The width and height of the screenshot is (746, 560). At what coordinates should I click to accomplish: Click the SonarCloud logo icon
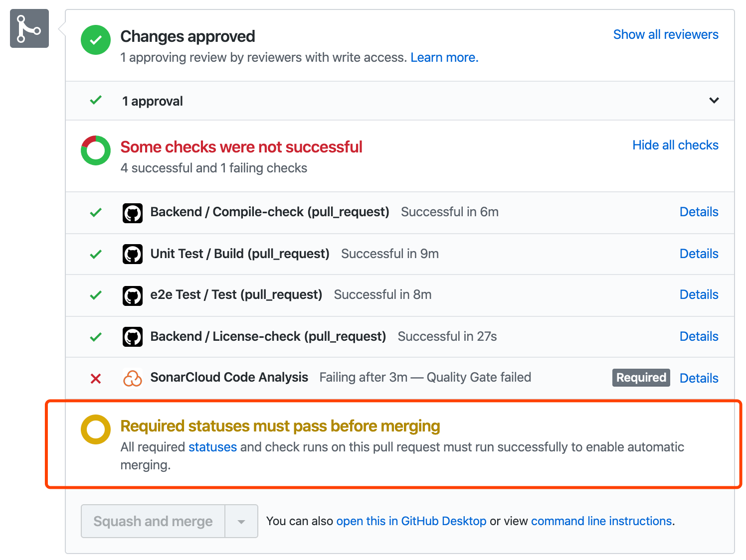click(x=133, y=378)
